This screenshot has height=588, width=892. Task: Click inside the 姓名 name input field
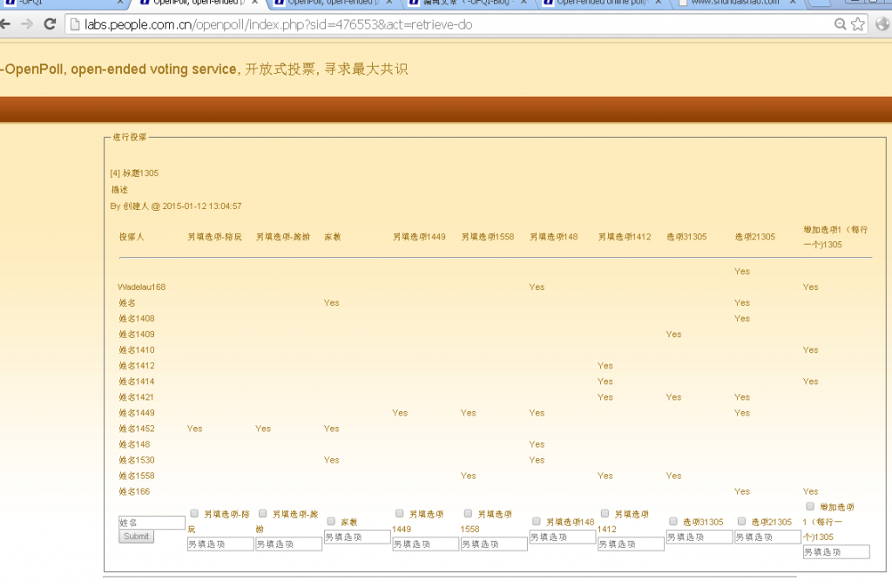click(152, 521)
